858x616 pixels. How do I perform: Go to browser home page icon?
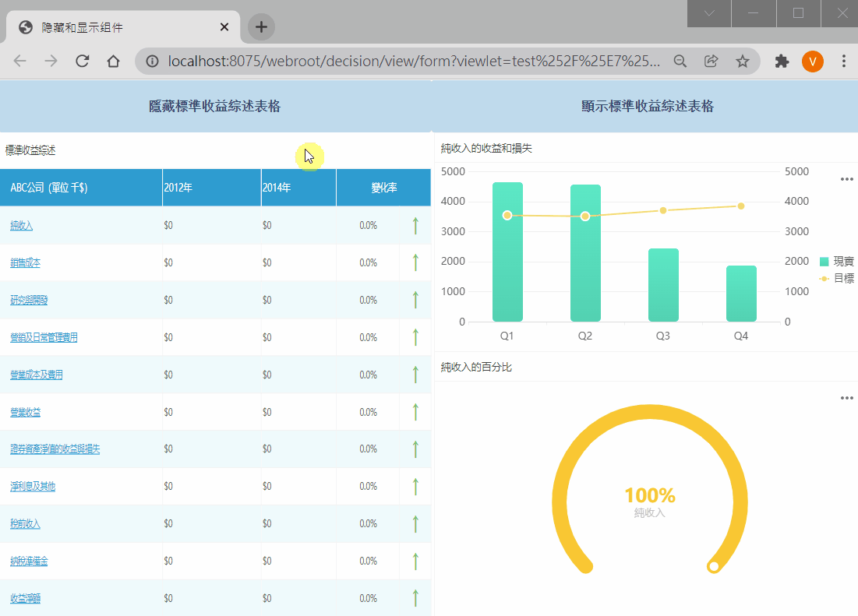113,61
